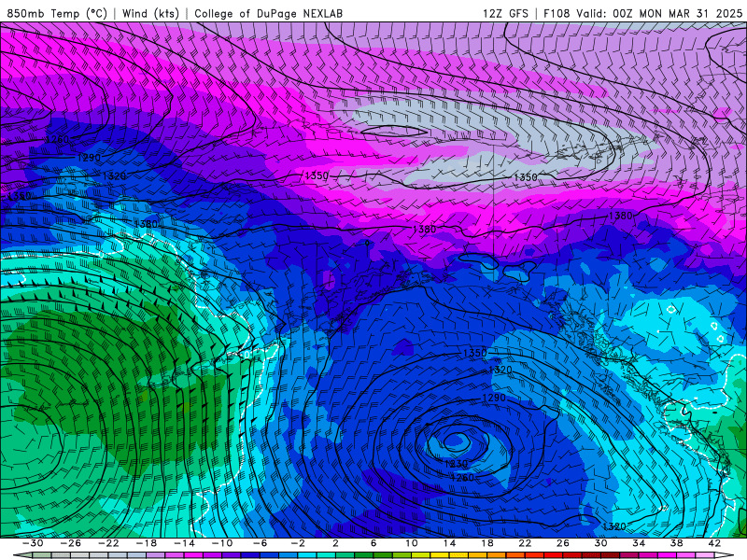The width and height of the screenshot is (747, 560).
Task: Click the positive "26" colorbar scale label
Action: [563, 543]
